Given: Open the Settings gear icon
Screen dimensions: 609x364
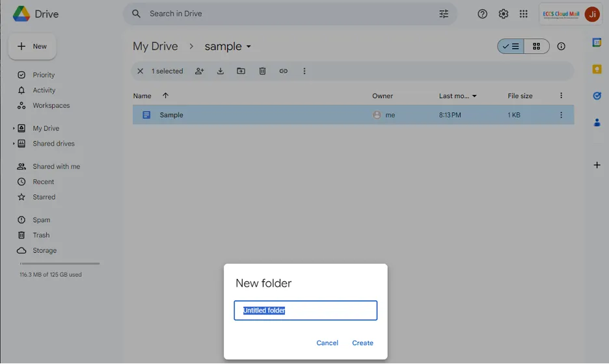Looking at the screenshot, I should 503,14.
